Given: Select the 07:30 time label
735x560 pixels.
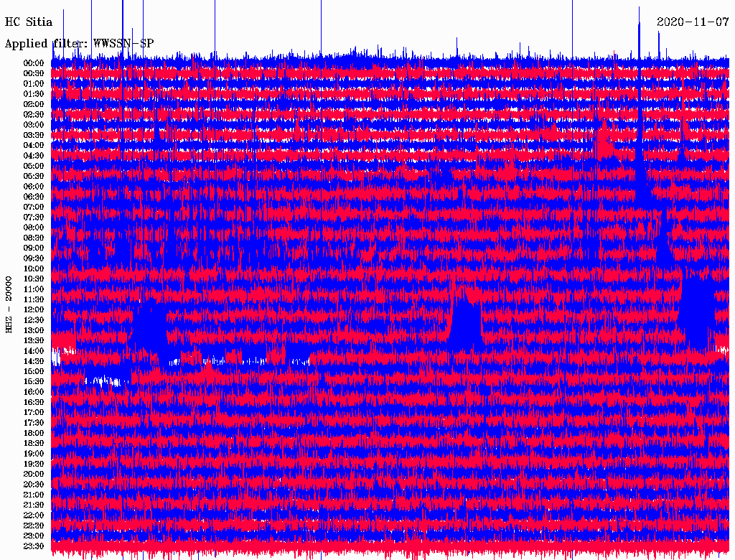Looking at the screenshot, I should tap(34, 218).
